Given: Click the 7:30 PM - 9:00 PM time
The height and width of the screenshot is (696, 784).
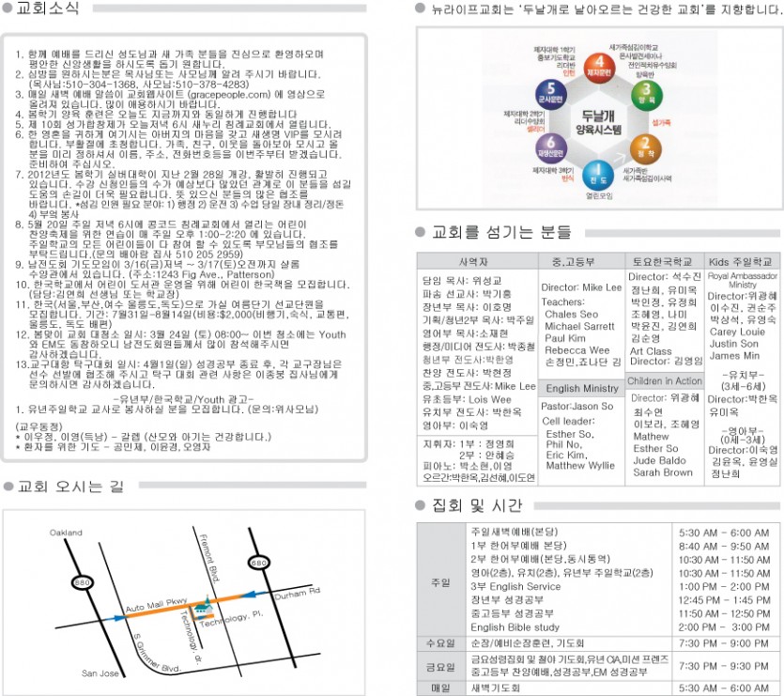Looking at the screenshot, I should coord(724,643).
